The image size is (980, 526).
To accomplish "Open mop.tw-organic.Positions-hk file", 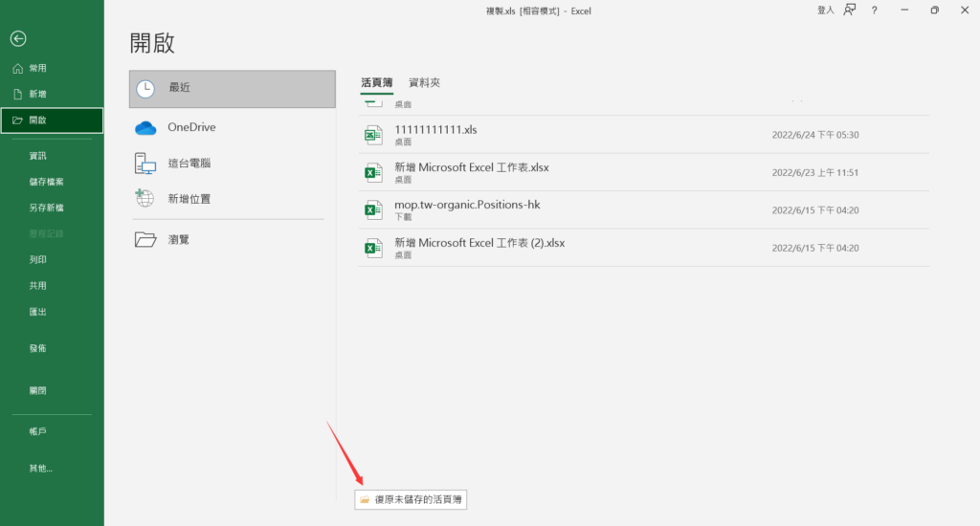I will (x=474, y=205).
